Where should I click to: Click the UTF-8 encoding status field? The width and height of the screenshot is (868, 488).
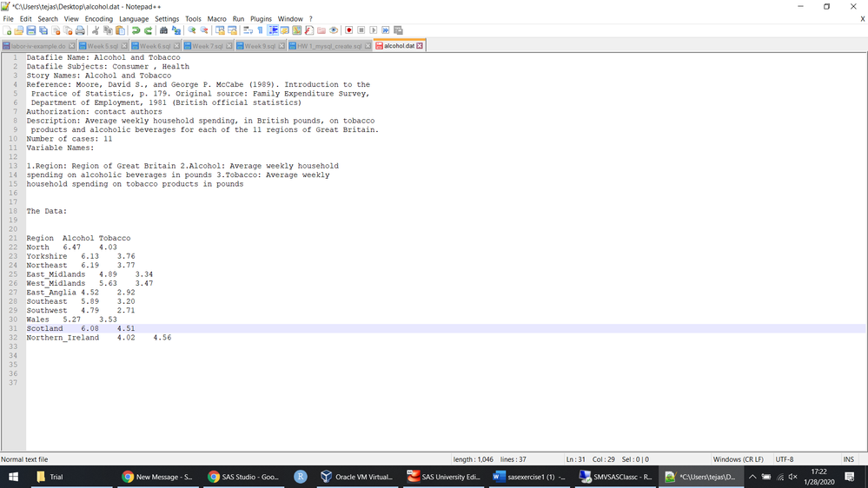[785, 459]
